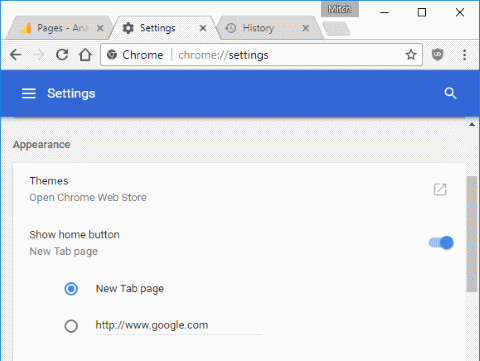
Task: Open the Settings hamburger menu
Action: click(29, 93)
